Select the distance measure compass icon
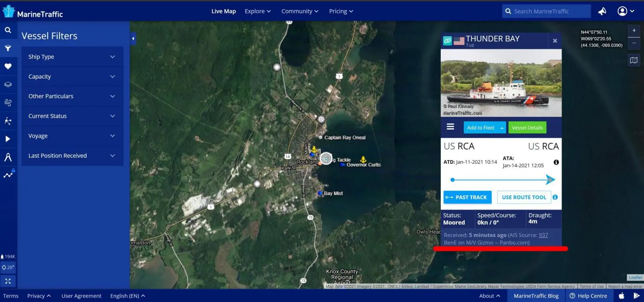This screenshot has width=644, height=302. pos(8,157)
